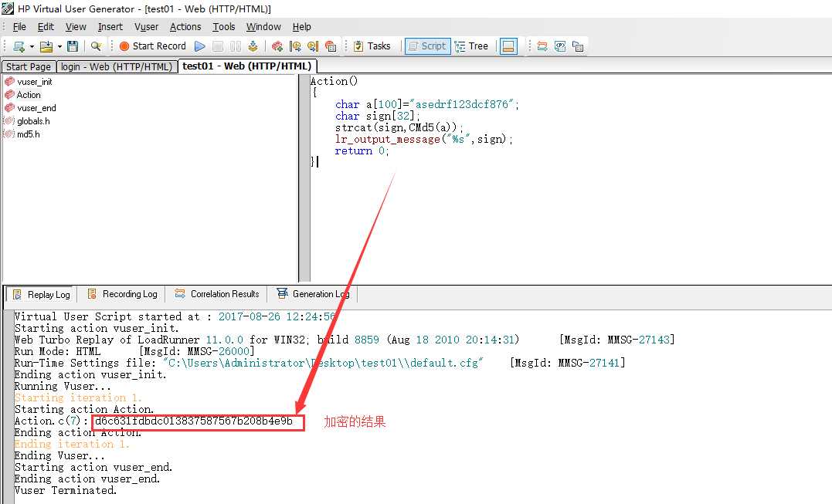Open the Insert menu

[110, 26]
